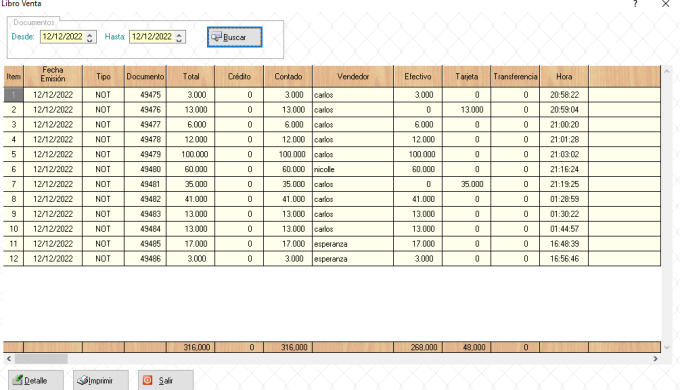Increase the Desde date with up arrow

[90, 34]
